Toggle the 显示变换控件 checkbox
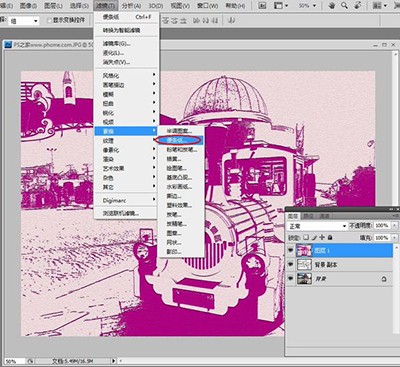This screenshot has width=400, height=367. (50, 21)
